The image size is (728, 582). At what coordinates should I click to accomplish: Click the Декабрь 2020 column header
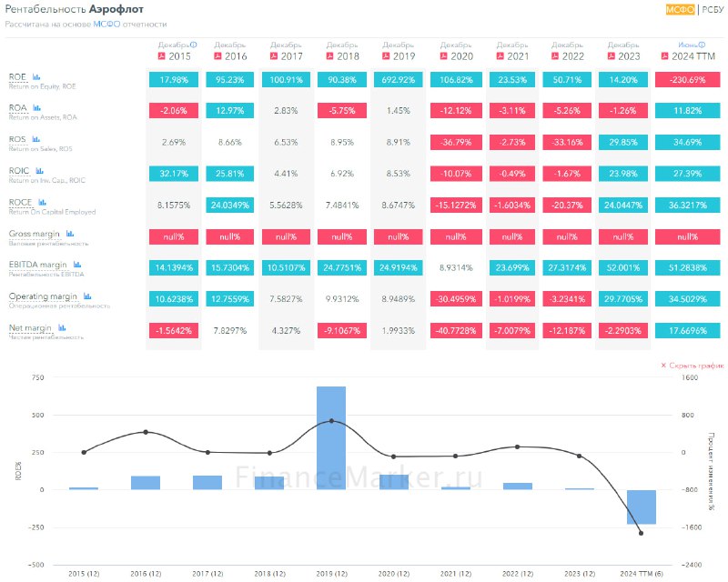tap(457, 51)
